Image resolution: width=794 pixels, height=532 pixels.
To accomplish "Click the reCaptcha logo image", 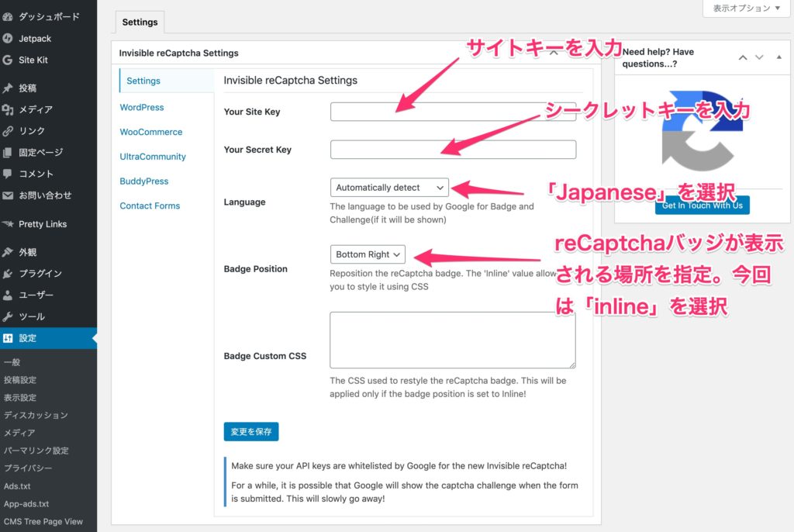I will [x=703, y=131].
